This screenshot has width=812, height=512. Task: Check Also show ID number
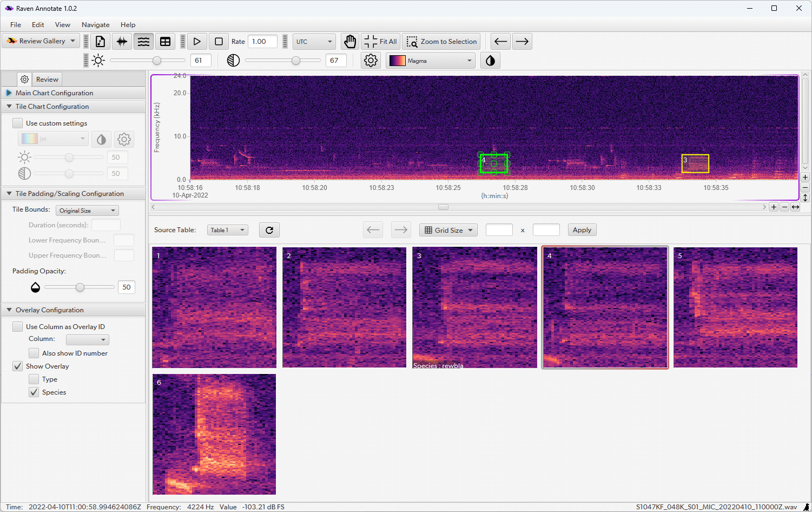[34, 353]
